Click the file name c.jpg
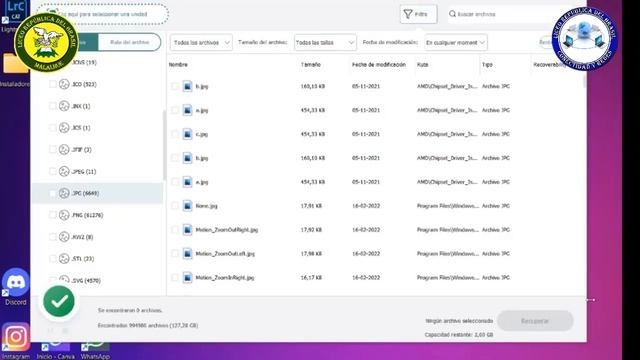This screenshot has width=640, height=360. click(x=202, y=134)
